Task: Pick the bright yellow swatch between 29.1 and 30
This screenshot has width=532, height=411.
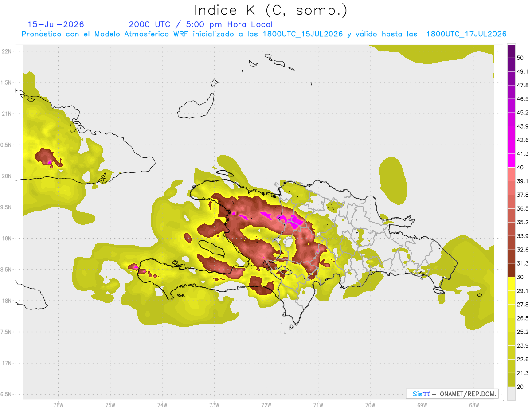Action: (x=511, y=284)
